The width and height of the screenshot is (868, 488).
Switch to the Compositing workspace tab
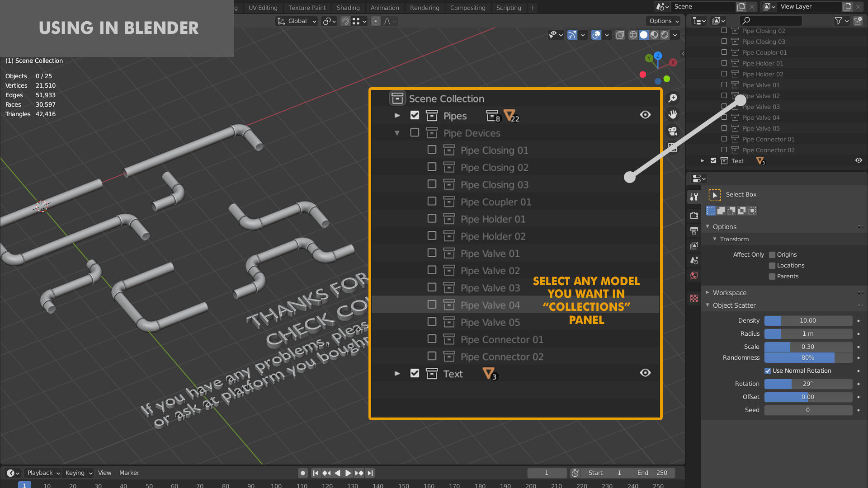tap(467, 8)
